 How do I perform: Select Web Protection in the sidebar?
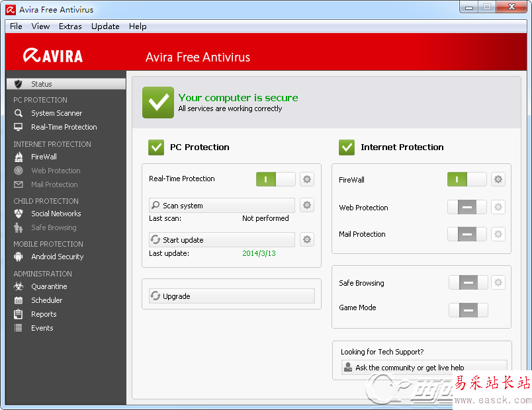56,171
